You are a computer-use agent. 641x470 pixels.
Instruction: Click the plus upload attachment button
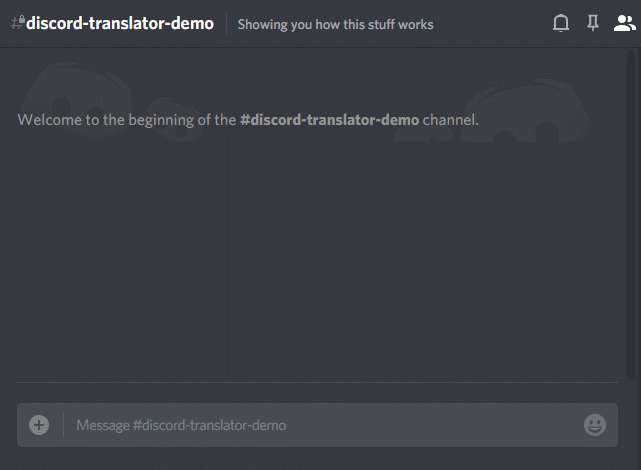(39, 425)
